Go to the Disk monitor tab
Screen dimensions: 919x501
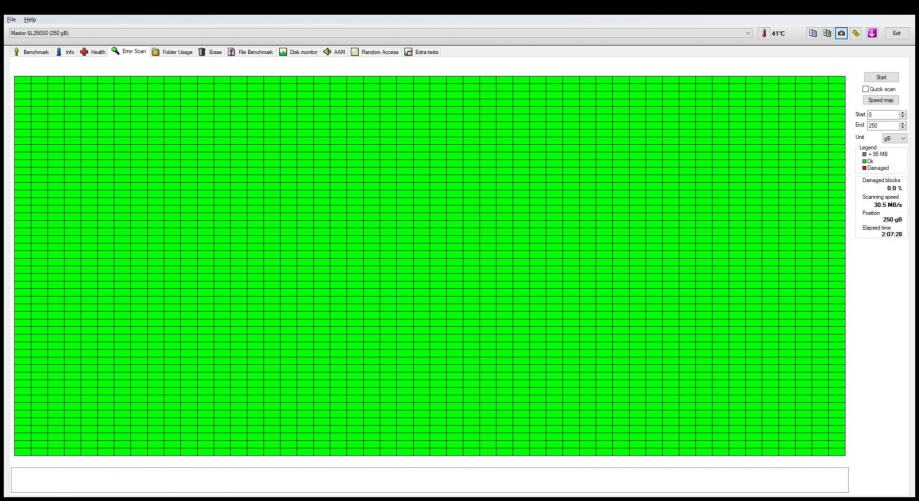(x=298, y=52)
